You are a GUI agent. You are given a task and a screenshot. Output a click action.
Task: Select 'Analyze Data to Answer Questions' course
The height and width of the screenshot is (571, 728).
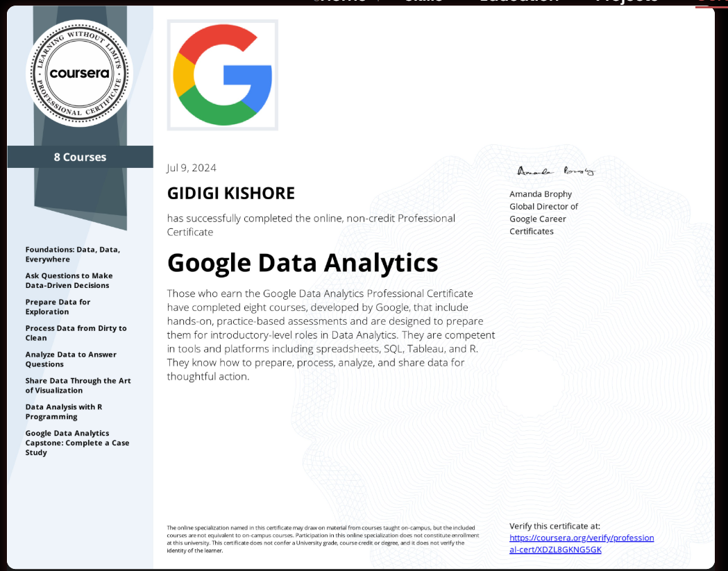[71, 359]
